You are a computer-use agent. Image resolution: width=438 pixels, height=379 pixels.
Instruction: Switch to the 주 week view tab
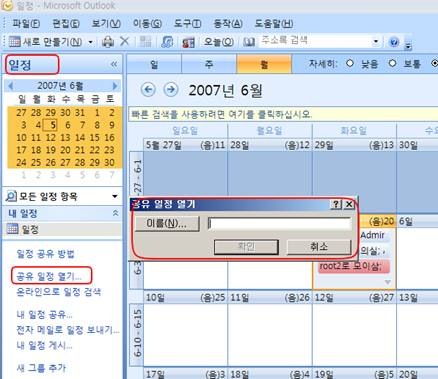[x=209, y=64]
